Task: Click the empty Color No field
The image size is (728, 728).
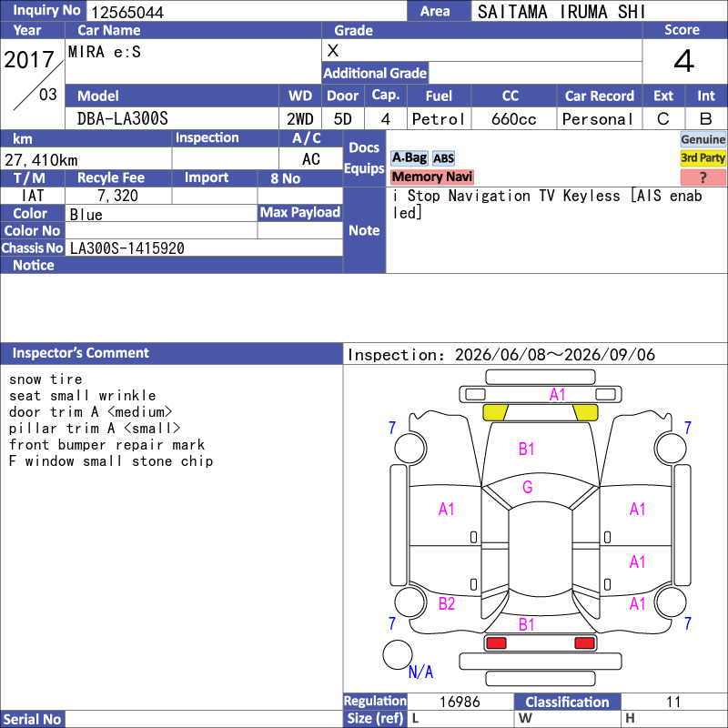Action: pos(161,230)
